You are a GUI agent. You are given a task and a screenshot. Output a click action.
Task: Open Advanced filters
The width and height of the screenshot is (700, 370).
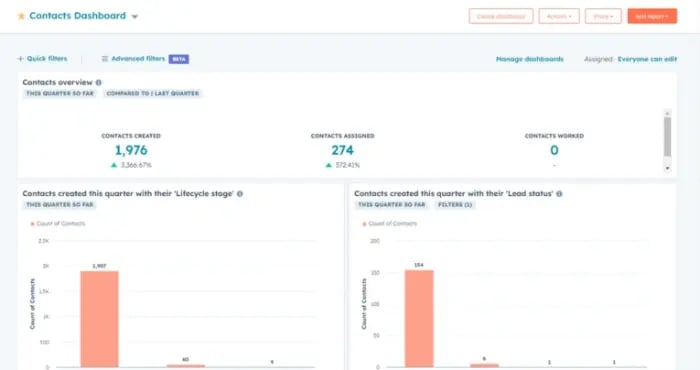click(133, 58)
